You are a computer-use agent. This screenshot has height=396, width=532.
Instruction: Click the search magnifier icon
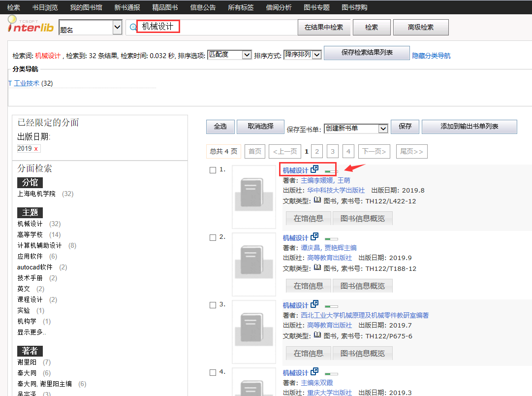coord(132,28)
